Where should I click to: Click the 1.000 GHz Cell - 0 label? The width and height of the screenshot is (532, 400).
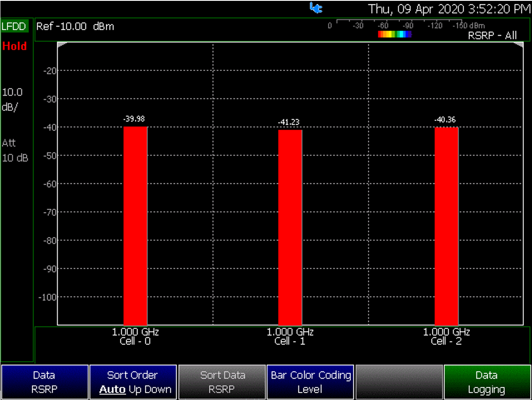[135, 337]
